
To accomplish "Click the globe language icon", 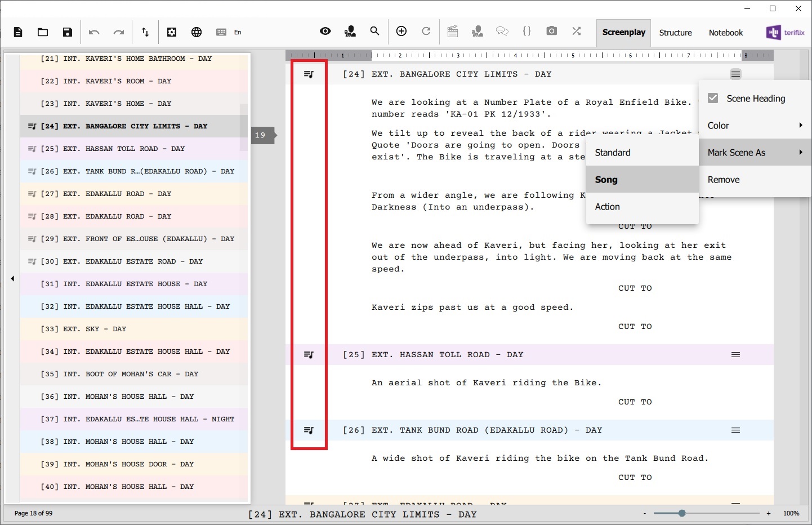I will coord(197,32).
